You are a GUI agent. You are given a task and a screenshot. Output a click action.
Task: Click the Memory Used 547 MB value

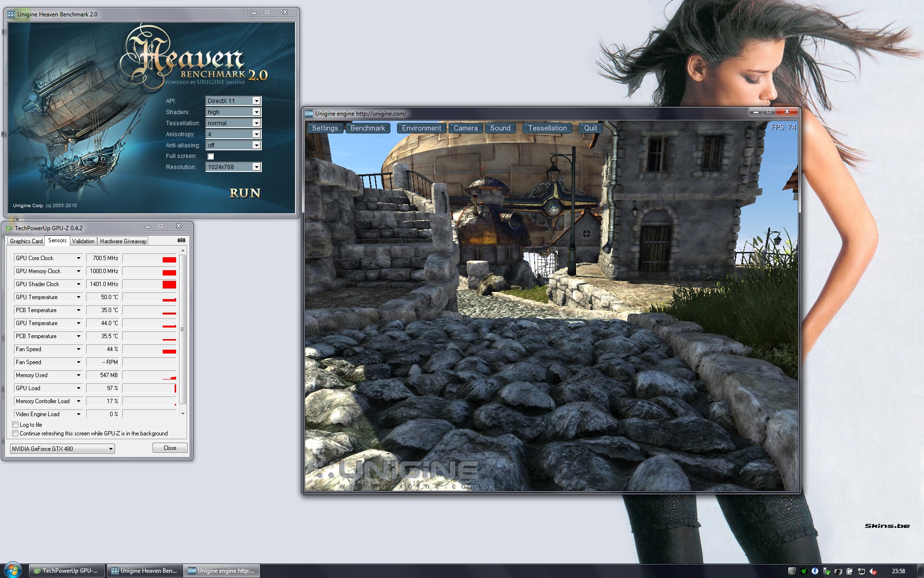[x=103, y=375]
